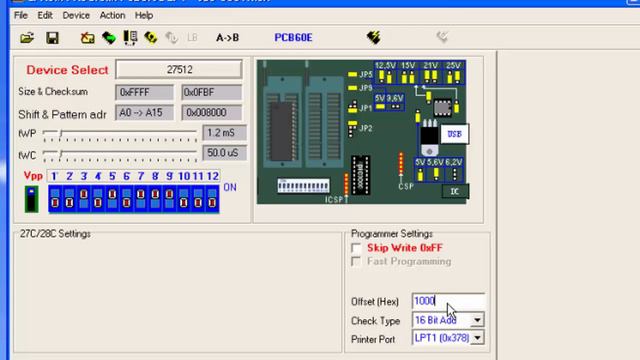This screenshot has height=360, width=640.
Task: Click the A0 --> A15 shift field
Action: [144, 112]
